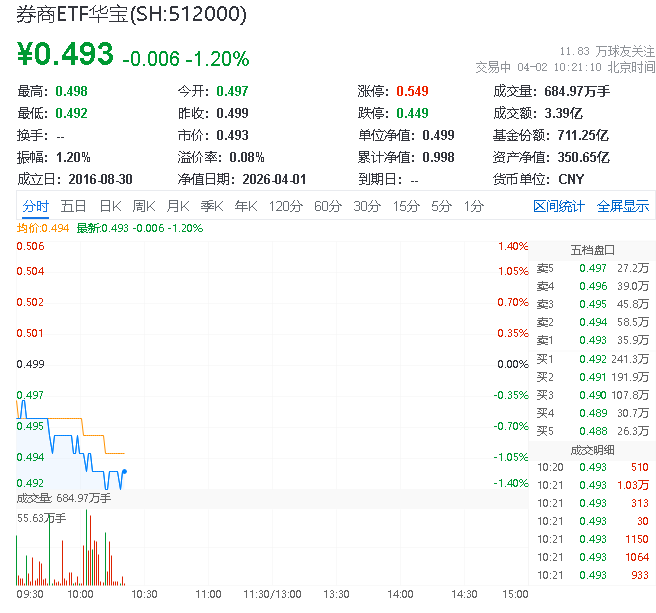Click the 最低 value 0.492
Image resolution: width=656 pixels, height=613 pixels.
(72, 113)
